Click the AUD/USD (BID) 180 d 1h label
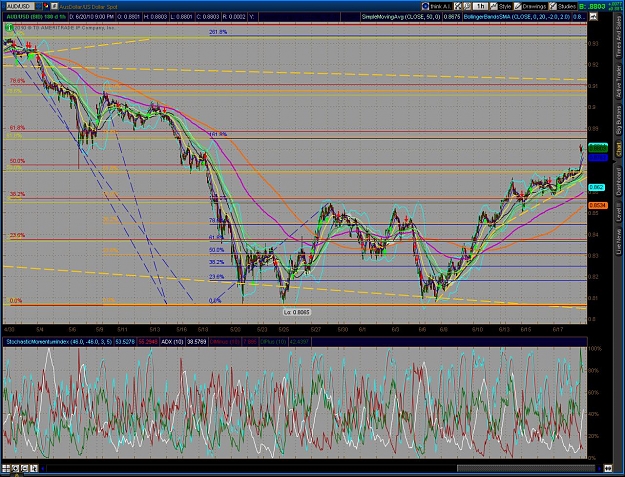Image resolution: width=625 pixels, height=477 pixels. 35,17
